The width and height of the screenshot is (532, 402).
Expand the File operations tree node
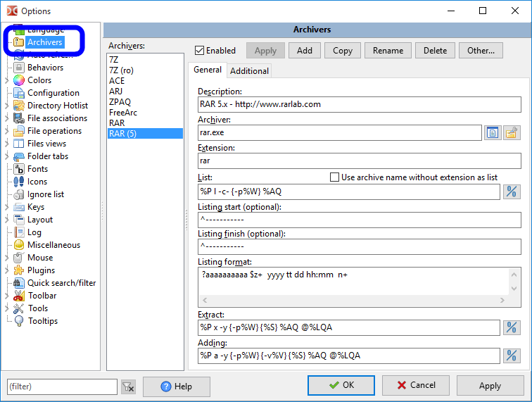coord(7,131)
